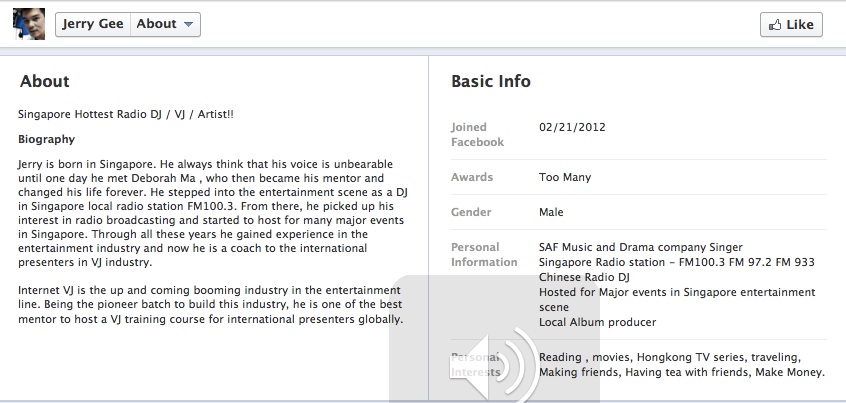The image size is (846, 403).
Task: Expand the About dropdown arrow
Action: tap(189, 25)
